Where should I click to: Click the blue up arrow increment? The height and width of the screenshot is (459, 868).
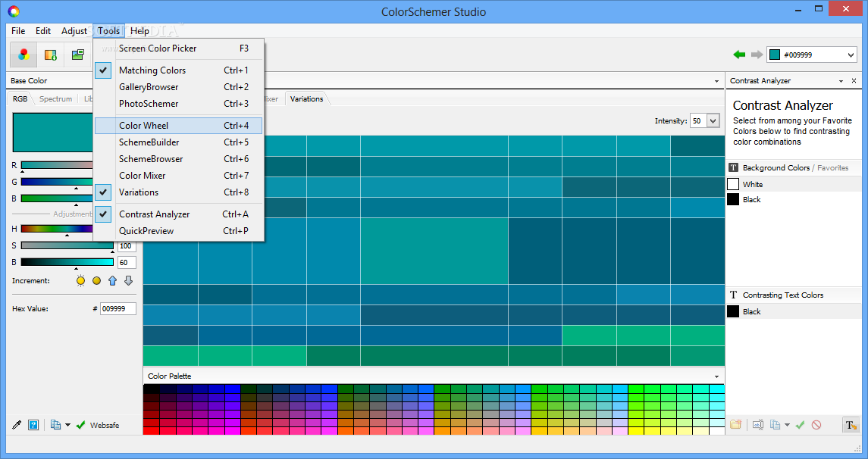coord(112,280)
